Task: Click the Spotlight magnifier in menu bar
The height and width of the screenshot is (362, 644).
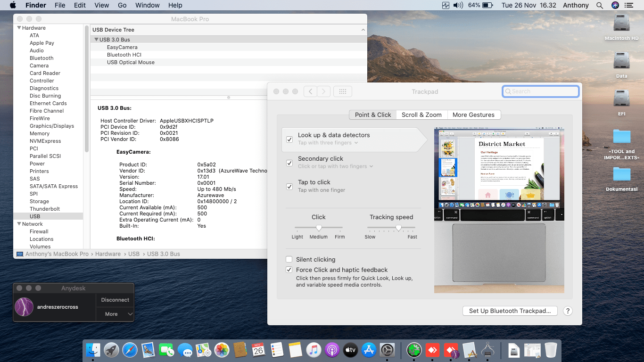Action: point(599,5)
